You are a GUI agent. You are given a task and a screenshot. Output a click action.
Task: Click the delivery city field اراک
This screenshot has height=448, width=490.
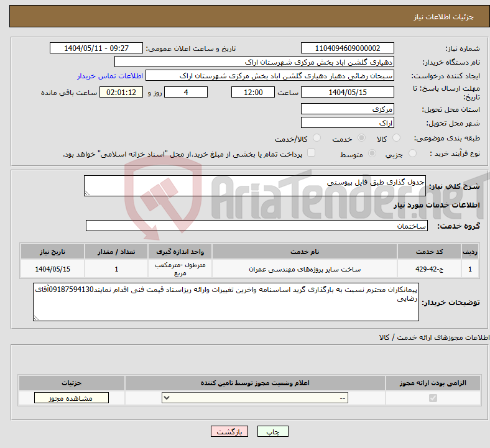[348, 122]
